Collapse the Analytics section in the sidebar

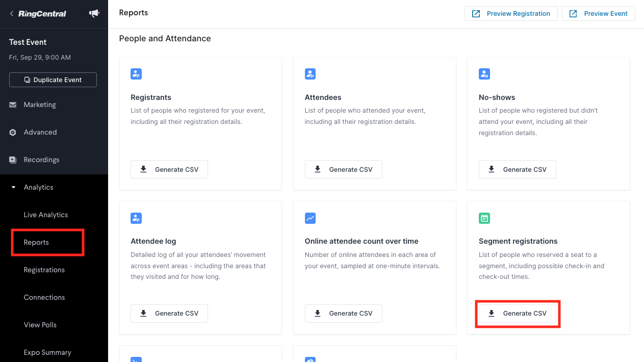(x=14, y=188)
